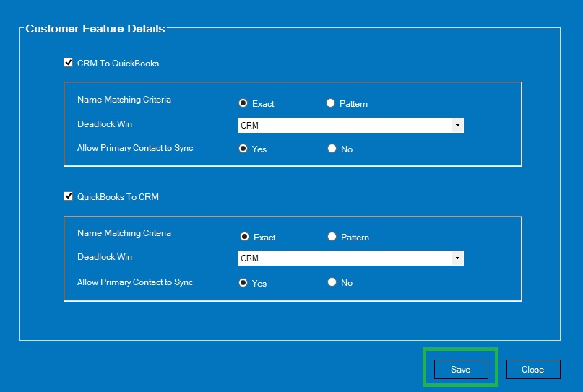Choose Yes for primary contact sync in QuickBooks To CRM
583x392 pixels.
(243, 283)
